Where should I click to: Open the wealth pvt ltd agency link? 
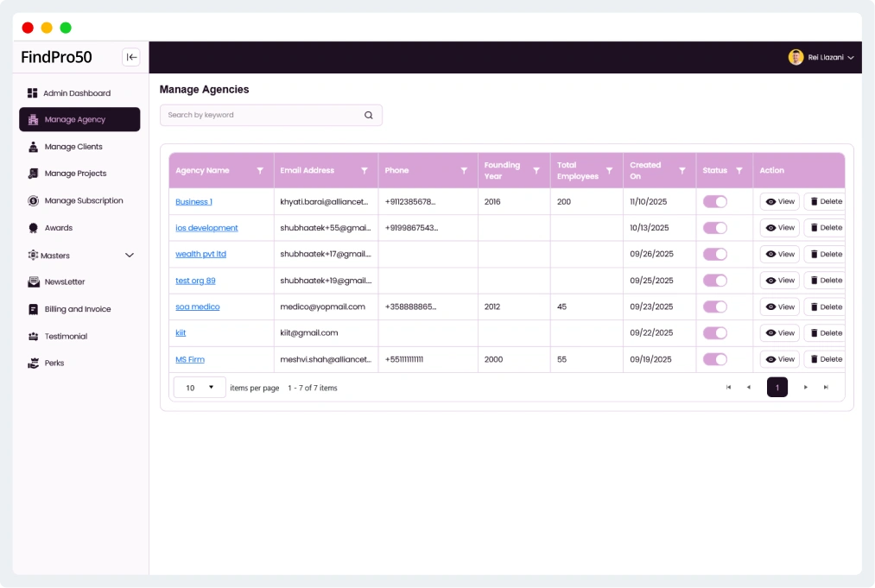200,254
